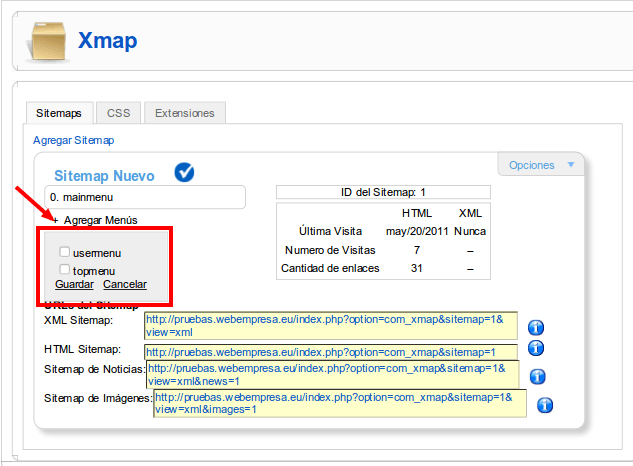Click the 'Sitemap de Imágenes:' label

coord(98,399)
